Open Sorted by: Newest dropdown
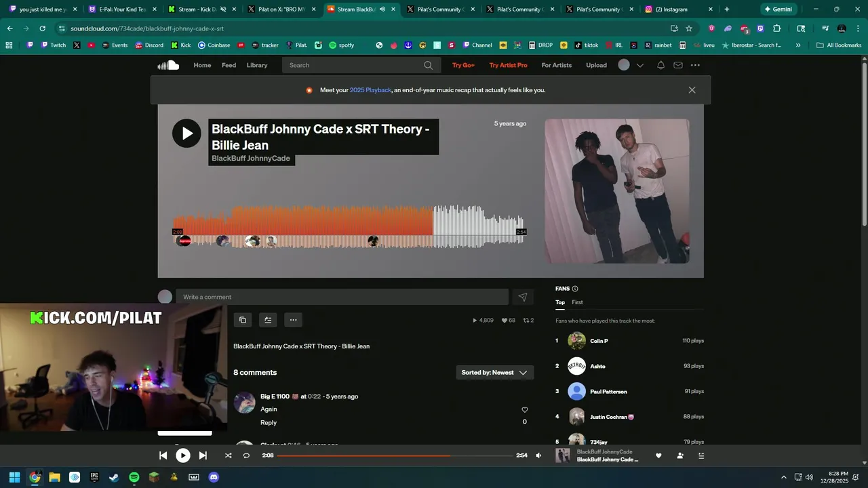This screenshot has height=488, width=868. coord(494,372)
